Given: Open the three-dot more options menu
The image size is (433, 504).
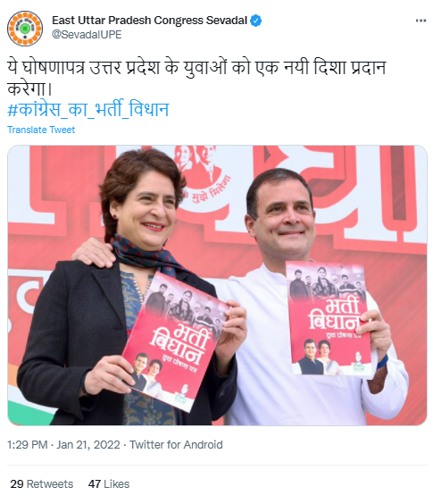Looking at the screenshot, I should (x=421, y=21).
